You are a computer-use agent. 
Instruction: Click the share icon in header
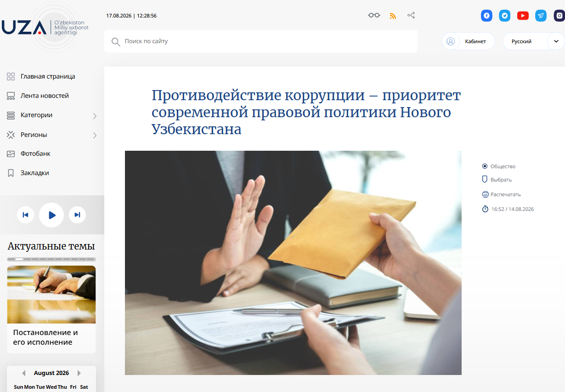click(x=411, y=15)
